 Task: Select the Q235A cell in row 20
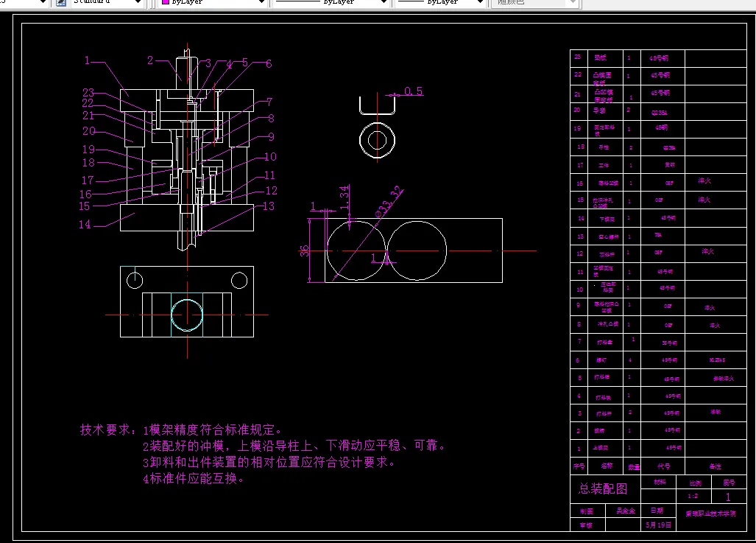[x=659, y=113]
